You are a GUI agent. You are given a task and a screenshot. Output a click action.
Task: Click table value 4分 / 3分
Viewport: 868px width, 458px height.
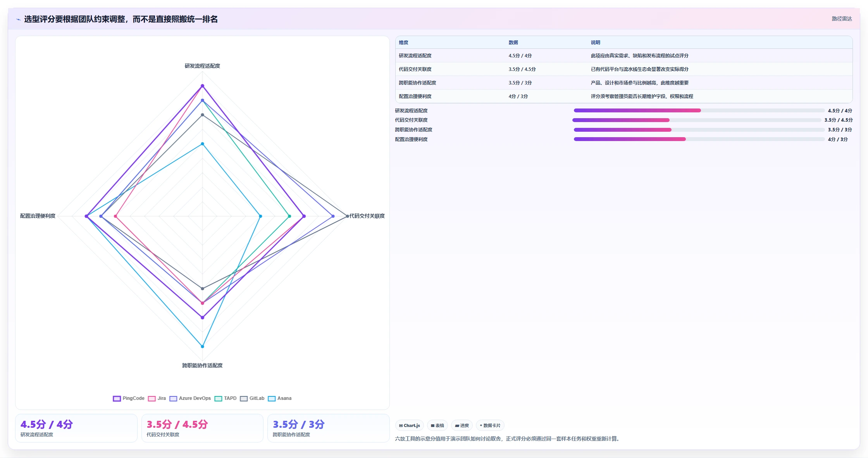click(518, 96)
